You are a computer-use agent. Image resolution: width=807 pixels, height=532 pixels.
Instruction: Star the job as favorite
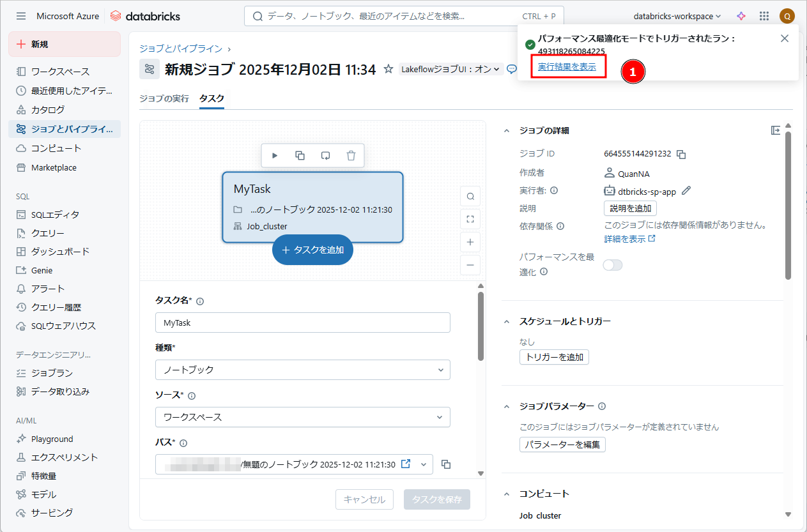pyautogui.click(x=388, y=69)
